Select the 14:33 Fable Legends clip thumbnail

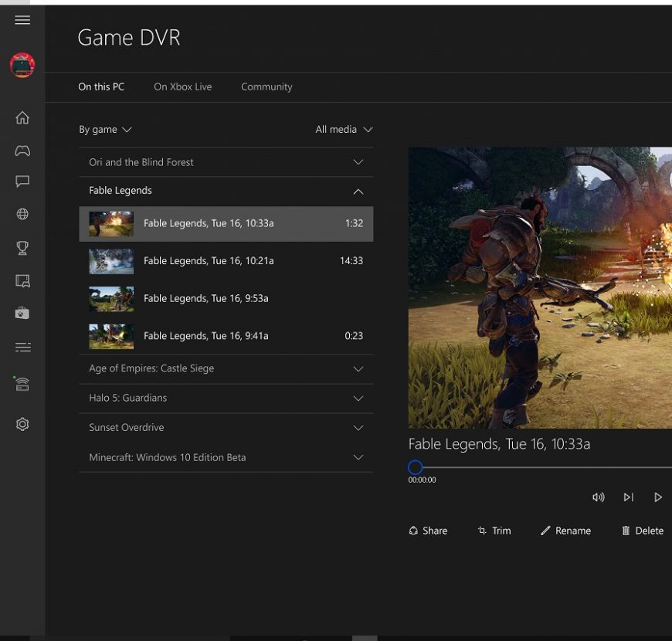(111, 261)
